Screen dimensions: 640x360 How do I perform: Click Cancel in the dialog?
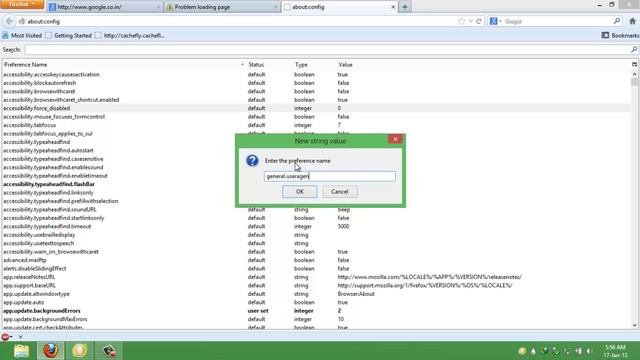(x=340, y=192)
